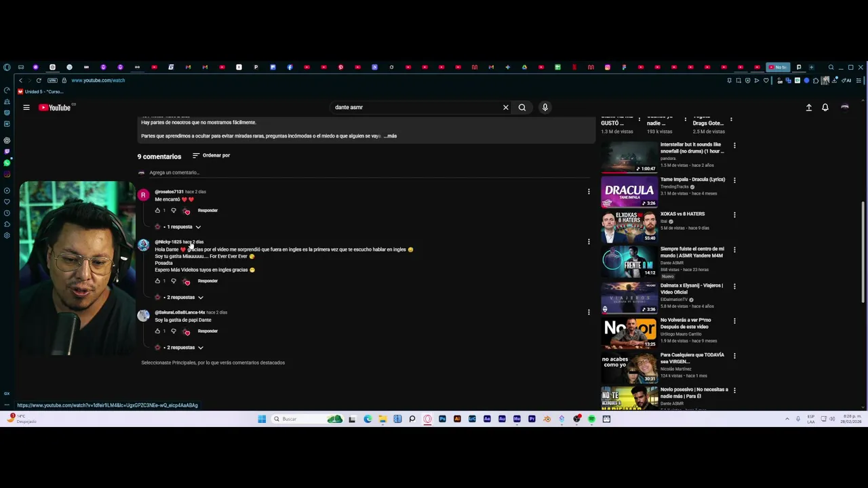Open 'Unidad 5 - Curso...' bookmark
868x488 pixels.
[41, 91]
